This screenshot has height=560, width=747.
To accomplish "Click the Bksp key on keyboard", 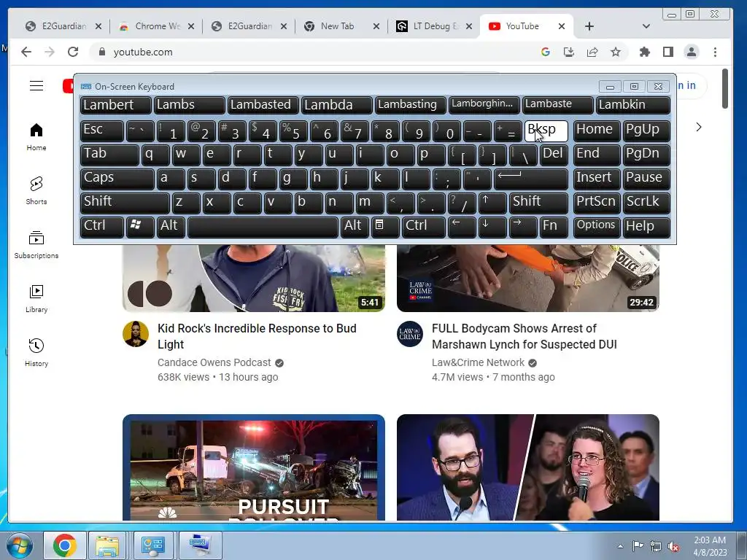I will pyautogui.click(x=546, y=131).
